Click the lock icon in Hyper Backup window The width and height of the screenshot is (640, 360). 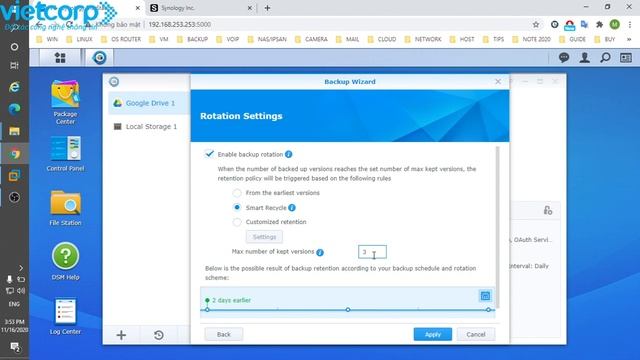tap(548, 211)
